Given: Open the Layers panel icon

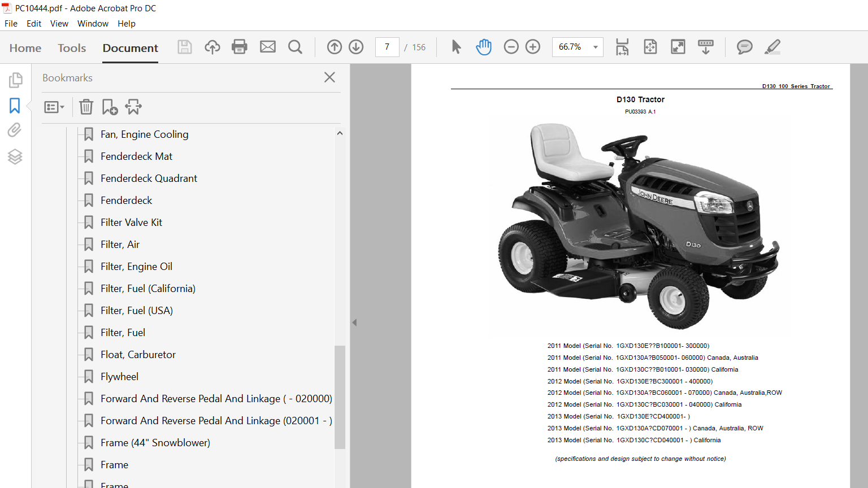Looking at the screenshot, I should [x=15, y=156].
